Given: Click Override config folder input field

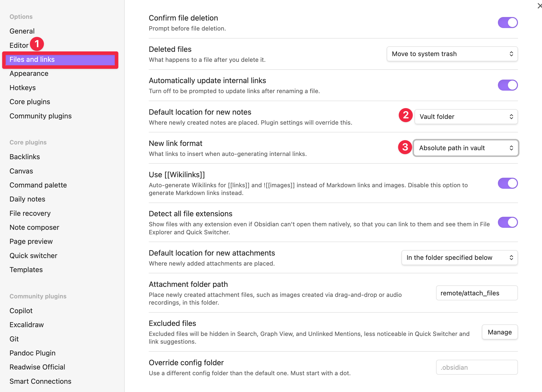Looking at the screenshot, I should (x=477, y=367).
